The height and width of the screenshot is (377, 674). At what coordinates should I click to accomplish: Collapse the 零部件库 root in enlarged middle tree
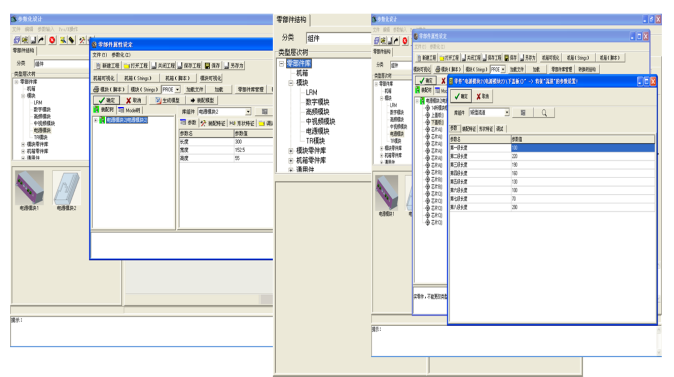coord(282,64)
